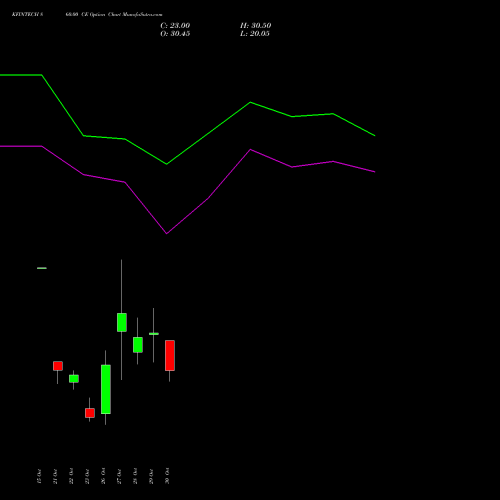Select the 23 Oct date label
Image resolution: width=500 pixels, height=500 pixels.
click(x=87, y=476)
